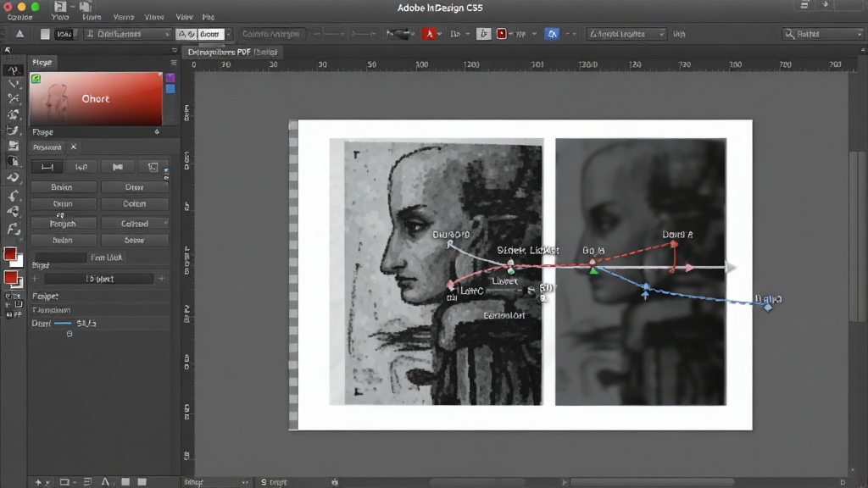868x488 pixels.
Task: Click the light grey pen icon button in the control bar
Action: (483, 34)
